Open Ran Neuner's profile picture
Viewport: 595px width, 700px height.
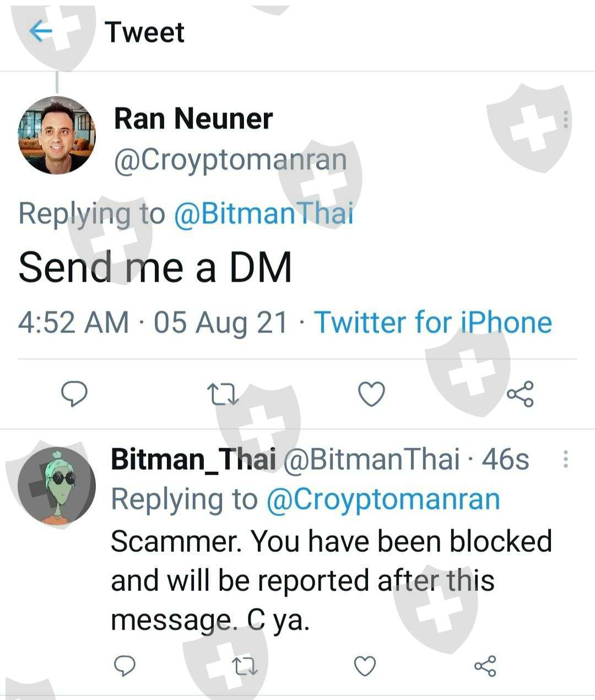57,135
